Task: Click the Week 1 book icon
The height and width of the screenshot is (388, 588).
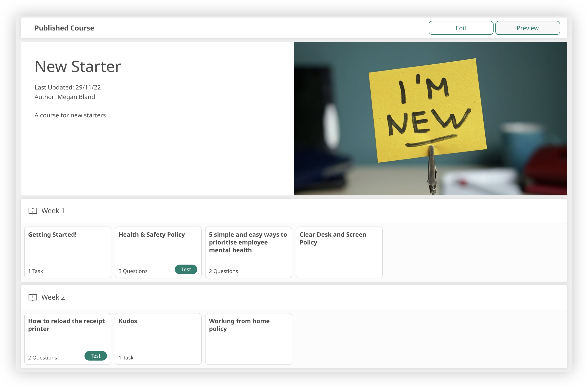Action: (33, 211)
